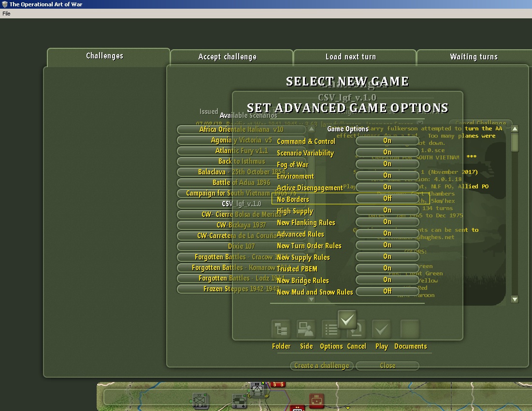The width and height of the screenshot is (532, 411).
Task: Click the Folder tree icon
Action: [281, 329]
